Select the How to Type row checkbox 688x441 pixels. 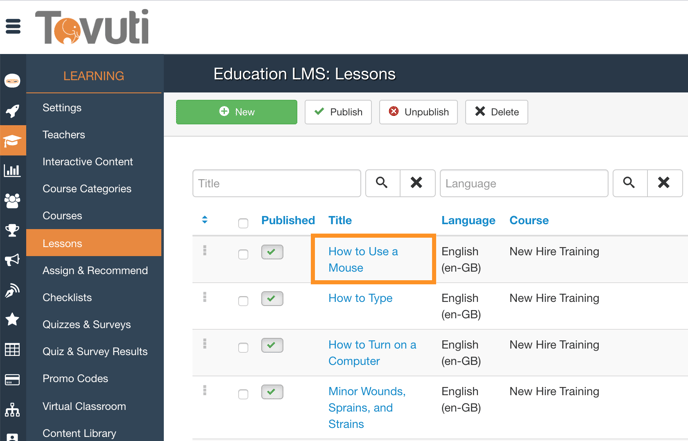(243, 300)
